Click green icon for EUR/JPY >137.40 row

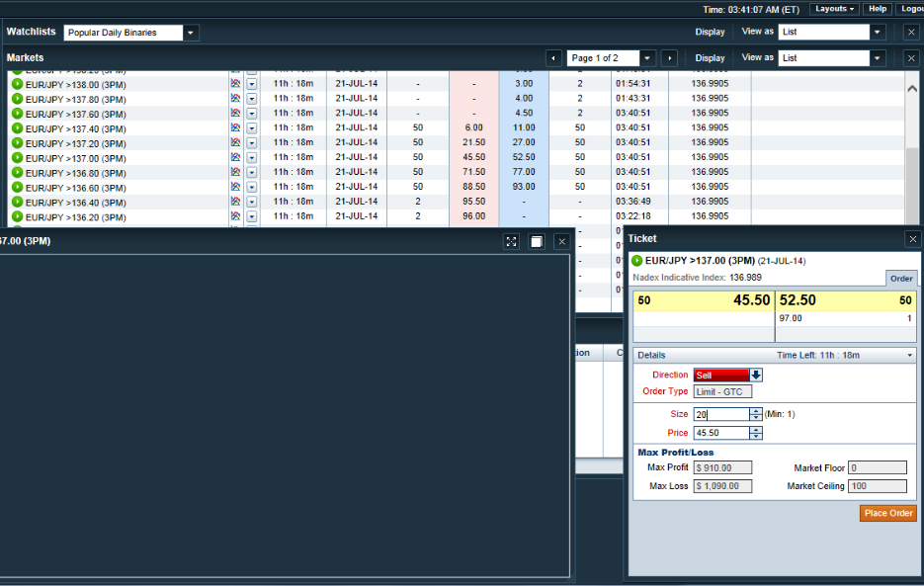click(17, 128)
